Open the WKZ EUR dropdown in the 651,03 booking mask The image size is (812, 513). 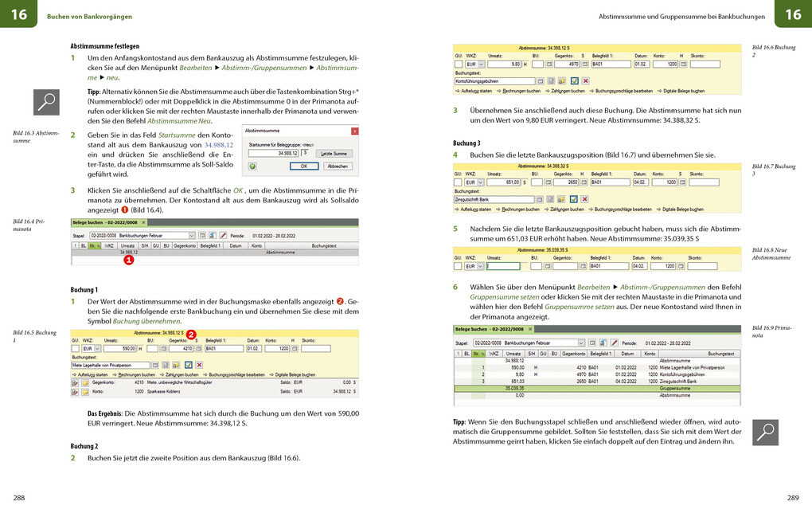tap(481, 182)
